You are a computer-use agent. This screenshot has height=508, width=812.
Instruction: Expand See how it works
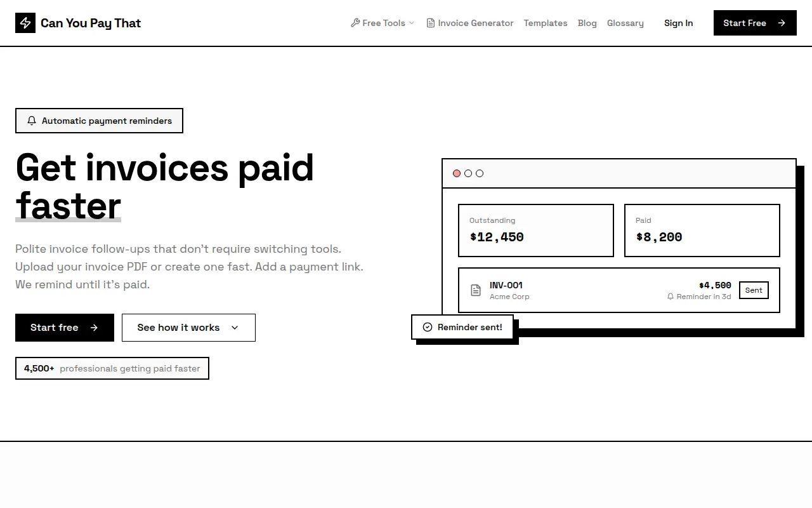(189, 328)
